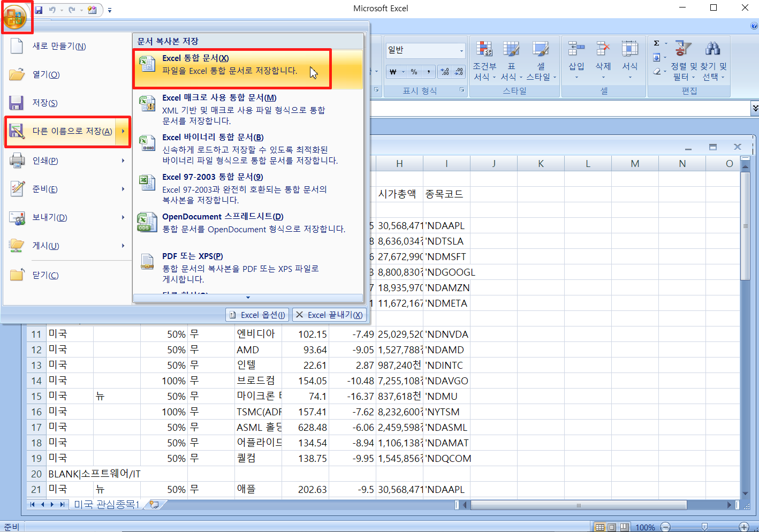Open the 조건부 서식 conditional formatting button
Viewport: 759px width, 532px height.
pos(484,61)
